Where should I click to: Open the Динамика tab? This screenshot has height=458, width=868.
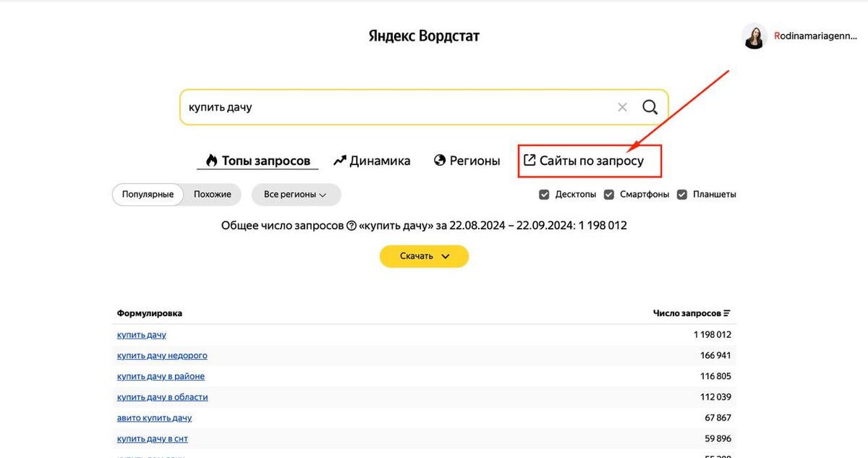(x=372, y=161)
